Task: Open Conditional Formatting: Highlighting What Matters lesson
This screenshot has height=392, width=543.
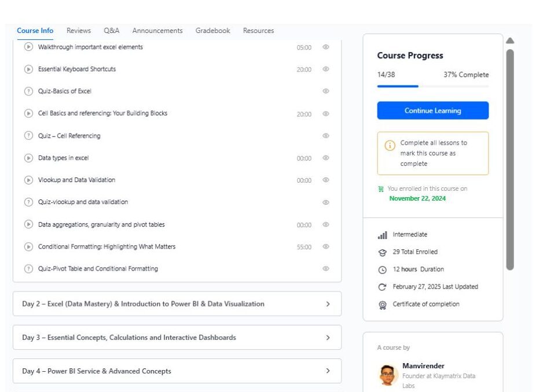Action: coord(107,247)
